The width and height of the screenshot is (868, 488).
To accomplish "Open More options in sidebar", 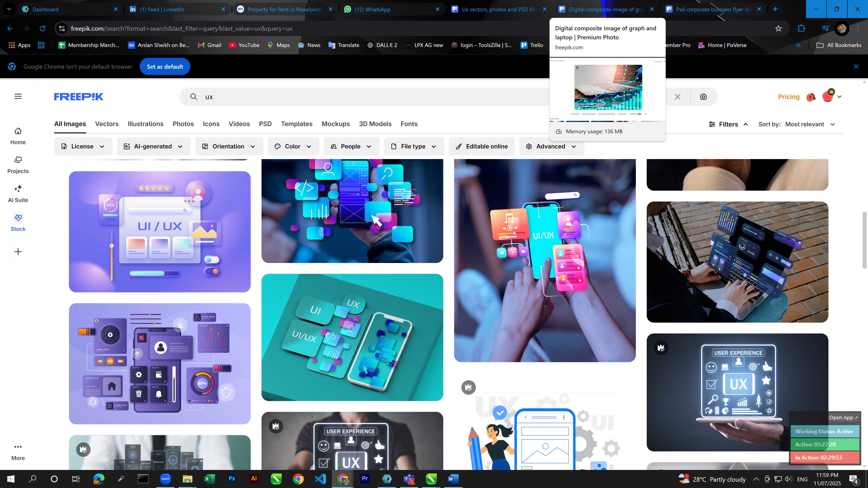I will pos(18,452).
